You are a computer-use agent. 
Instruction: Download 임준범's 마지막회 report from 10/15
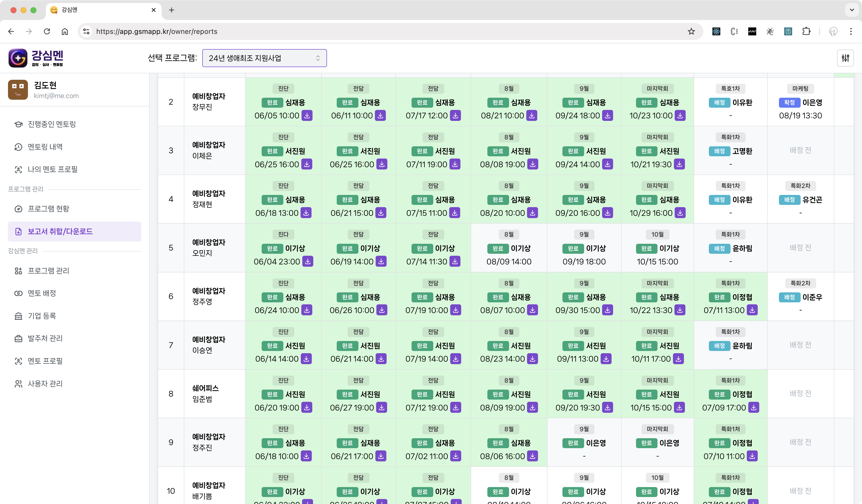pyautogui.click(x=680, y=407)
